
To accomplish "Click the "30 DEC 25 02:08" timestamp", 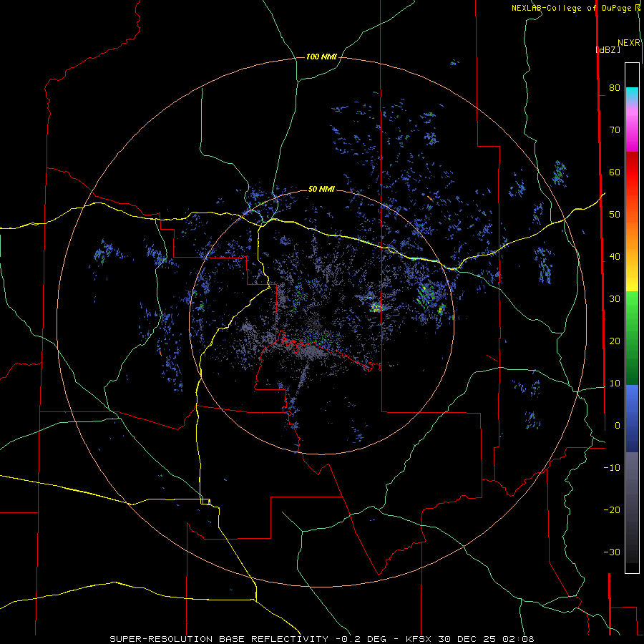I will point(486,639).
